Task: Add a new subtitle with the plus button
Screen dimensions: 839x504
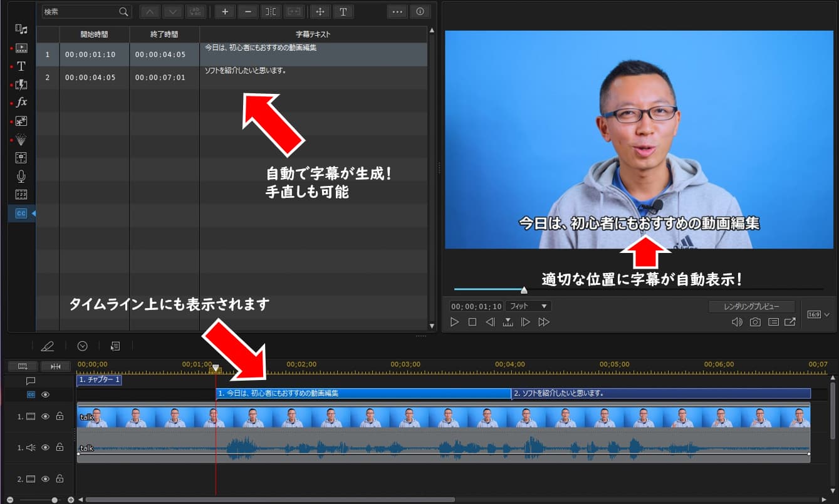Action: coord(224,11)
